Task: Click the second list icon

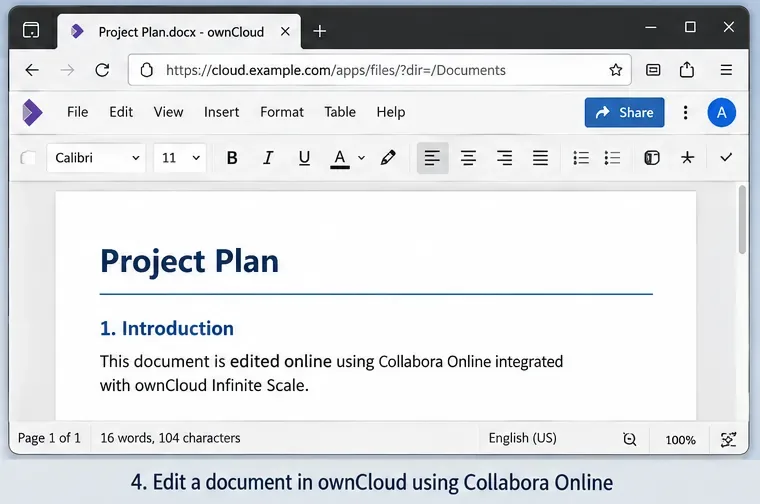Action: coord(612,158)
